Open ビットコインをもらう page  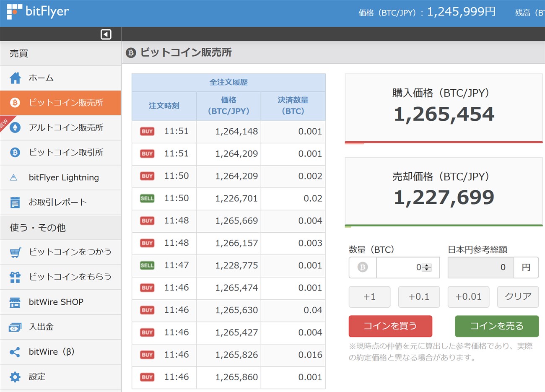coord(60,277)
